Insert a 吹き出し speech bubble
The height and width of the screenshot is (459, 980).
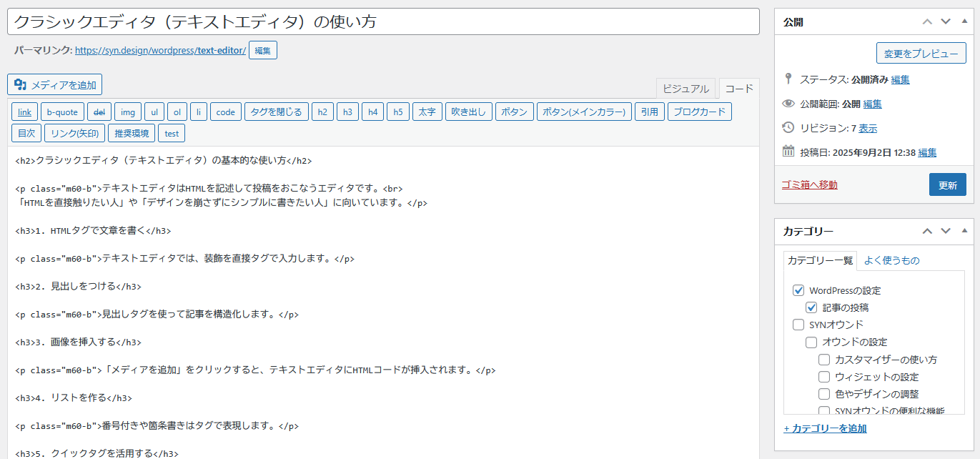point(468,112)
